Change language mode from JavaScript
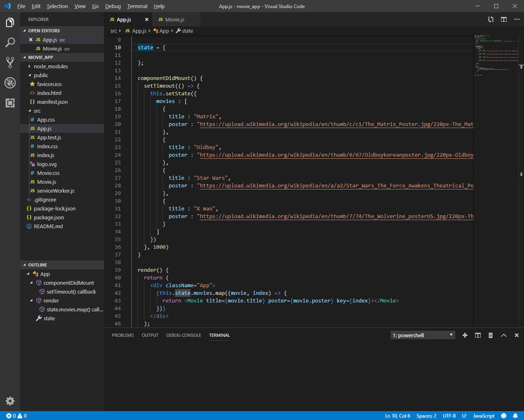The width and height of the screenshot is (524, 420). pyautogui.click(x=484, y=416)
